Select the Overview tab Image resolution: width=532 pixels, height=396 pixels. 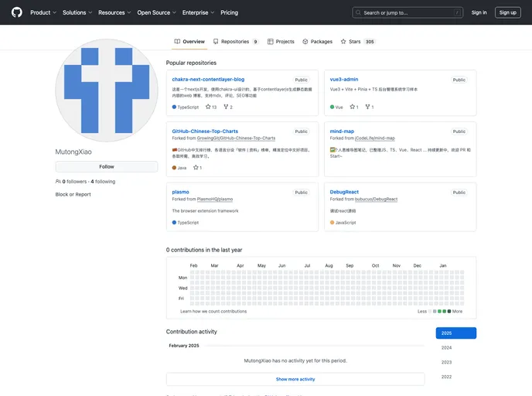[x=189, y=42]
